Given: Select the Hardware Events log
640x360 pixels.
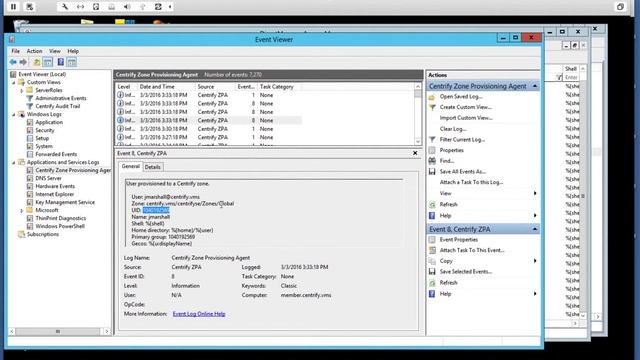Looking at the screenshot, I should tap(55, 186).
